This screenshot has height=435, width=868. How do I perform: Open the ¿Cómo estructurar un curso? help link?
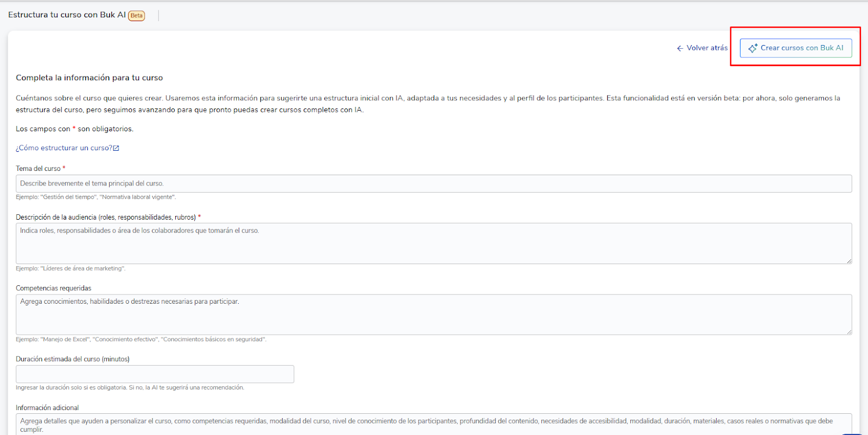pyautogui.click(x=64, y=148)
